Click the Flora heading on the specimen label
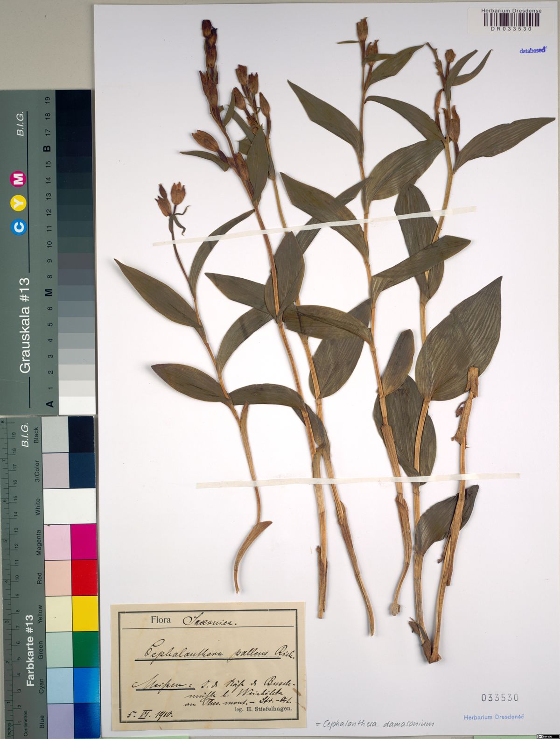This screenshot has height=739, width=560. [x=161, y=621]
